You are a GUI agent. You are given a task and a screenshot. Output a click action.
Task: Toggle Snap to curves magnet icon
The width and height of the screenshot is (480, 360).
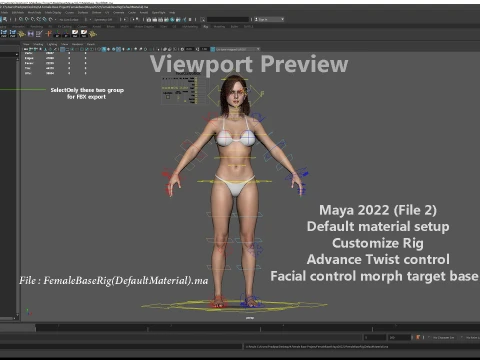click(x=27, y=19)
